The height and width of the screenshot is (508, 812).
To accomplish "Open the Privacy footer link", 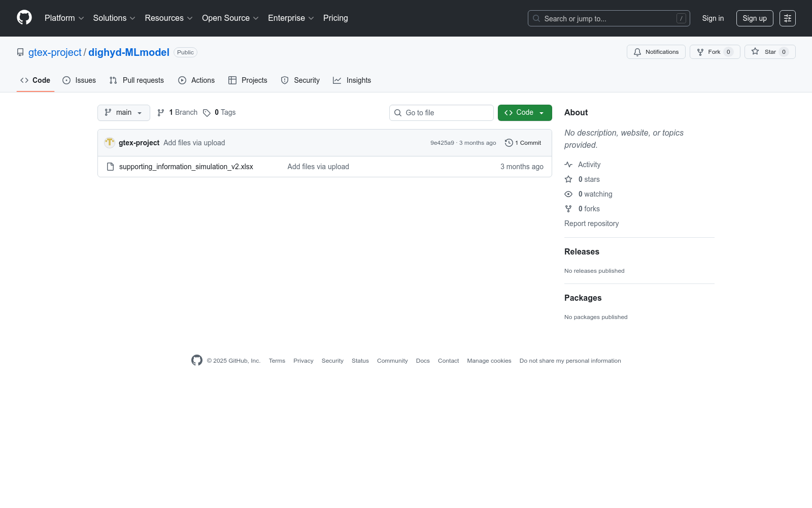I will 303,361.
